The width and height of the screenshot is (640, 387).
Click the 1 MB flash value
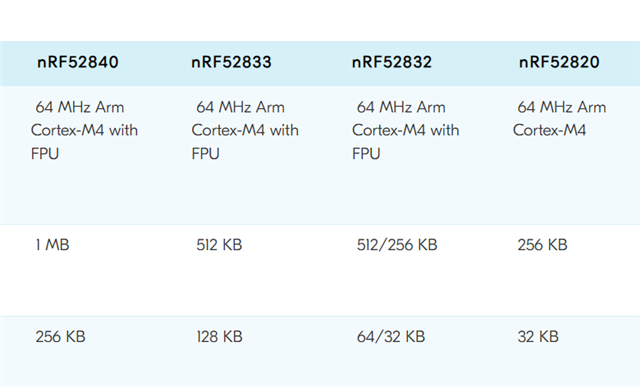[x=52, y=245]
